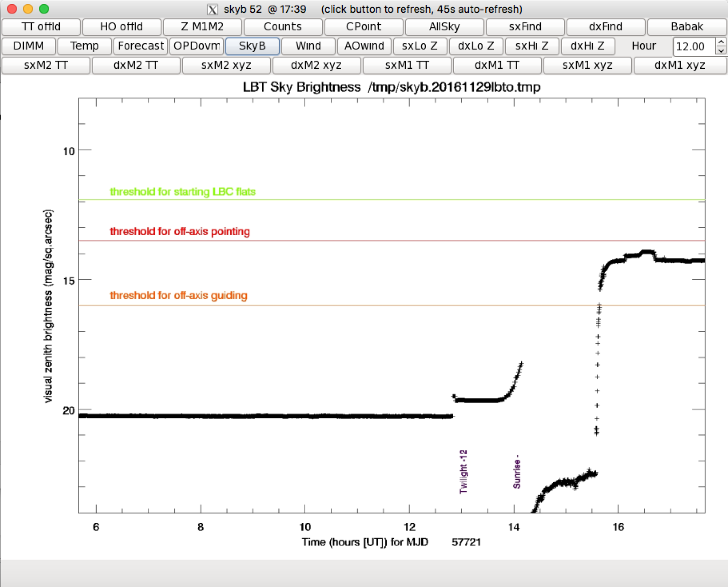Click the Hour label
Screen dimensions: 728x587
644,46
